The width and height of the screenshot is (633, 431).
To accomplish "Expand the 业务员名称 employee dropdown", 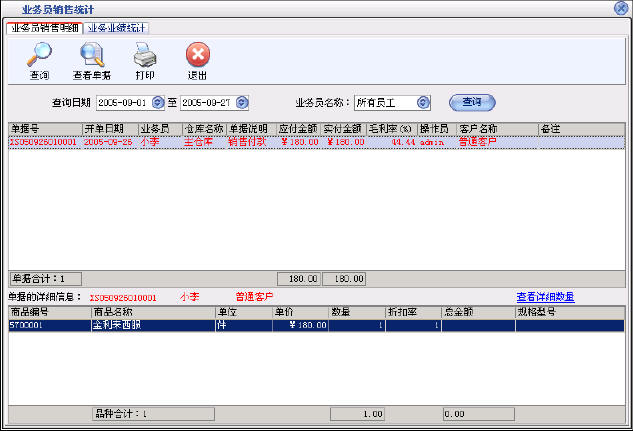I will [x=423, y=102].
